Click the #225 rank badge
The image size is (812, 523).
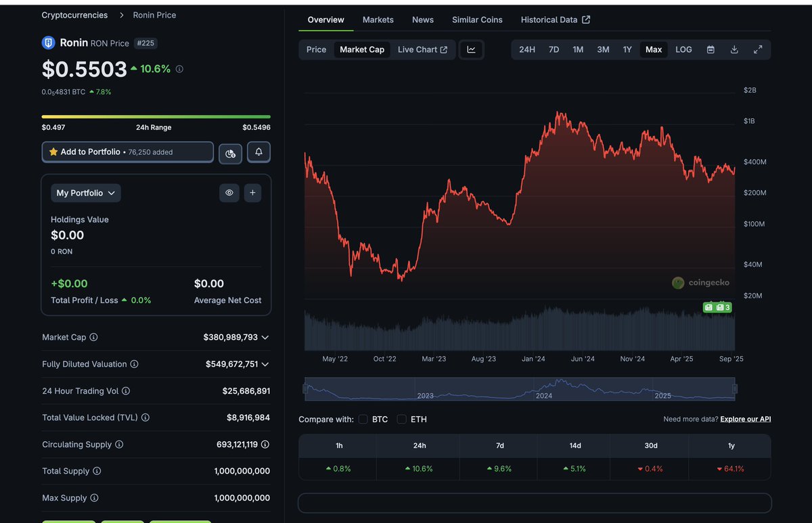[x=145, y=43]
